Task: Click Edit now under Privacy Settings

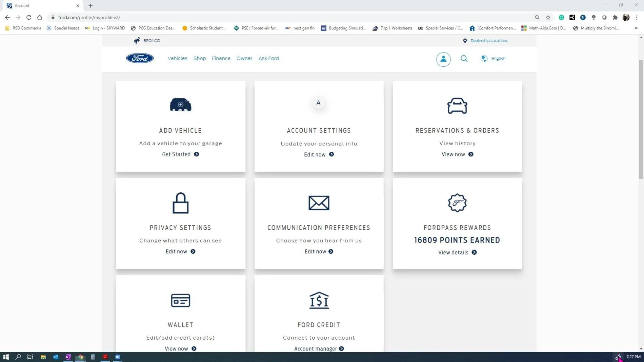Action: tap(180, 251)
